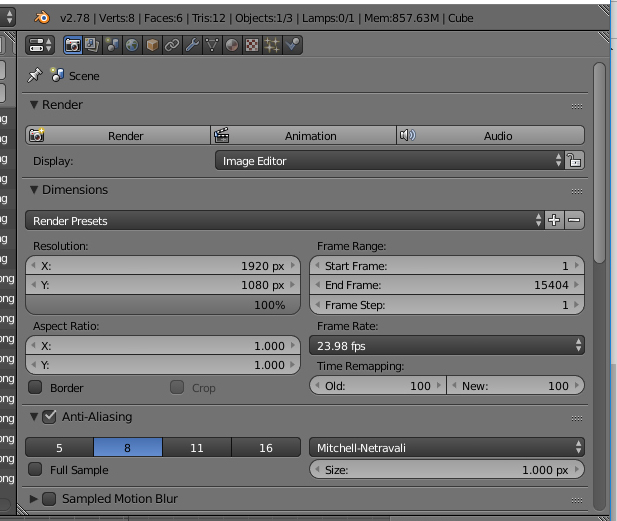Open the Render Layers properties tab
Image resolution: width=617 pixels, height=521 pixels.
(x=92, y=45)
